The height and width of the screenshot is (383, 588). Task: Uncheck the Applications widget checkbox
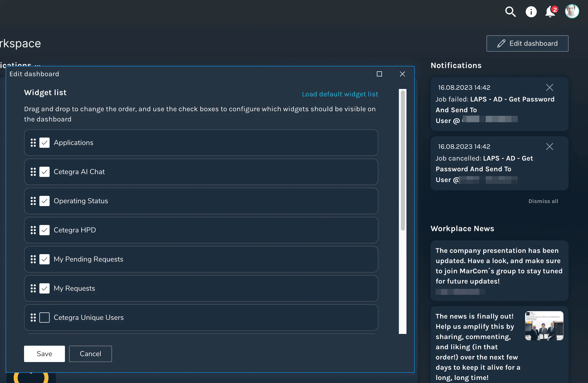pos(44,143)
